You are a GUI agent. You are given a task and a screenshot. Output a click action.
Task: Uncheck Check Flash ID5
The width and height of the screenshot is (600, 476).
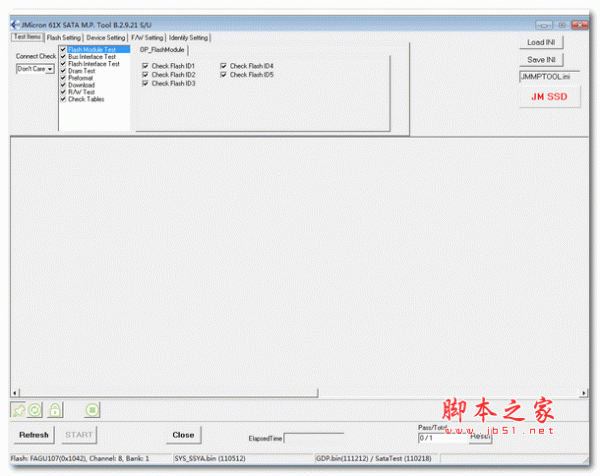click(x=224, y=75)
